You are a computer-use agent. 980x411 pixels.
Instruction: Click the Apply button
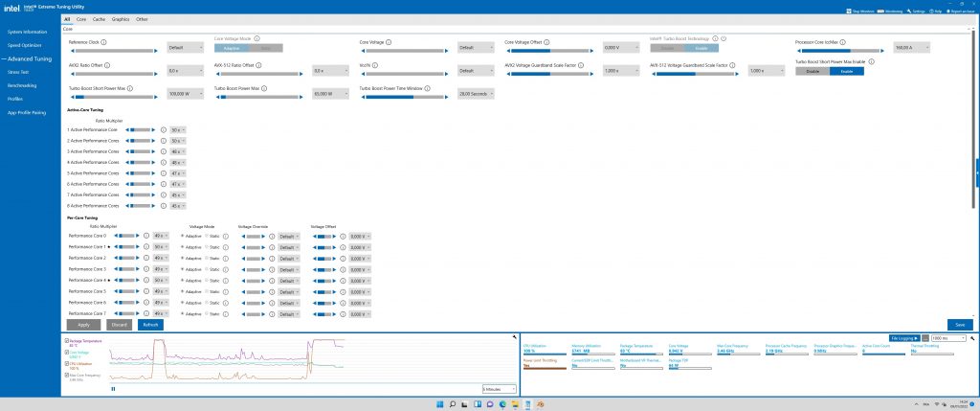84,325
